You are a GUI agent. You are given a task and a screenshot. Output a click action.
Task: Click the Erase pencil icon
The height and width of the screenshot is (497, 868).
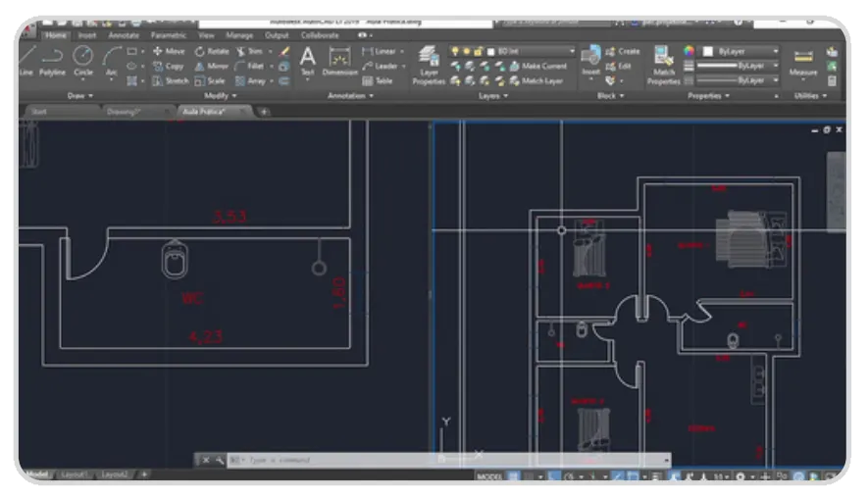284,52
